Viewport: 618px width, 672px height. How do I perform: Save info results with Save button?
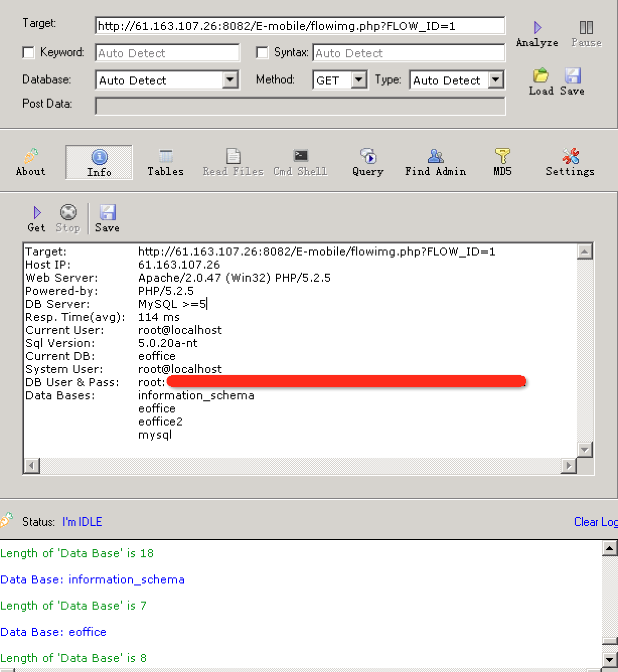[107, 219]
